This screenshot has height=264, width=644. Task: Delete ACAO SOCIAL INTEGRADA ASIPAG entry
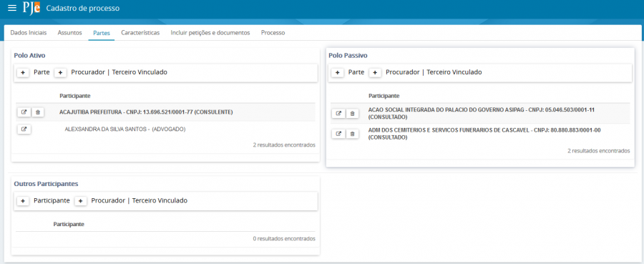tap(352, 114)
